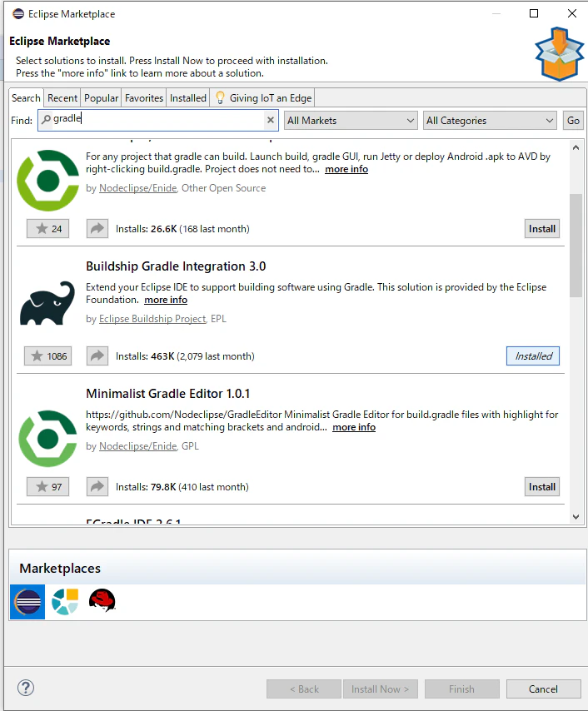
Task: Star Buildship Gradle Integration (1086)
Action: [x=47, y=356]
